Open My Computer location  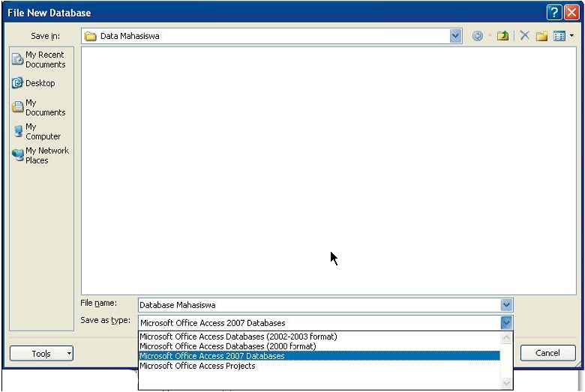point(37,132)
